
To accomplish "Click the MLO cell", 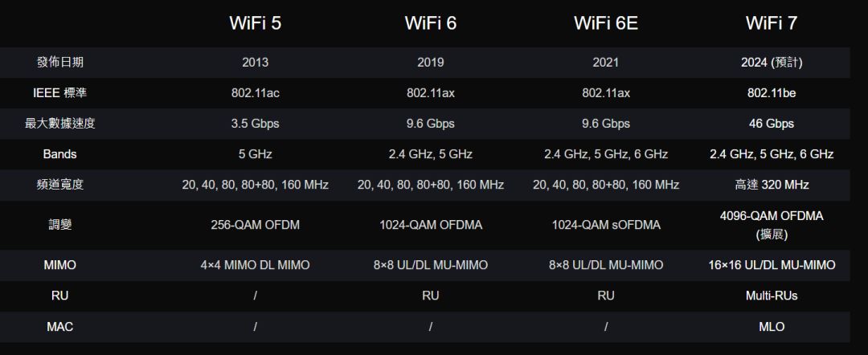I will [771, 327].
